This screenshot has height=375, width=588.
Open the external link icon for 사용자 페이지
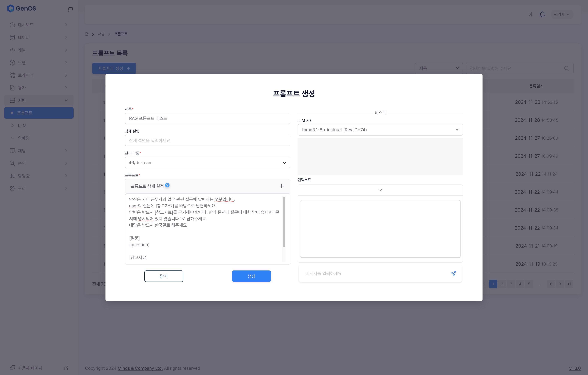click(66, 368)
